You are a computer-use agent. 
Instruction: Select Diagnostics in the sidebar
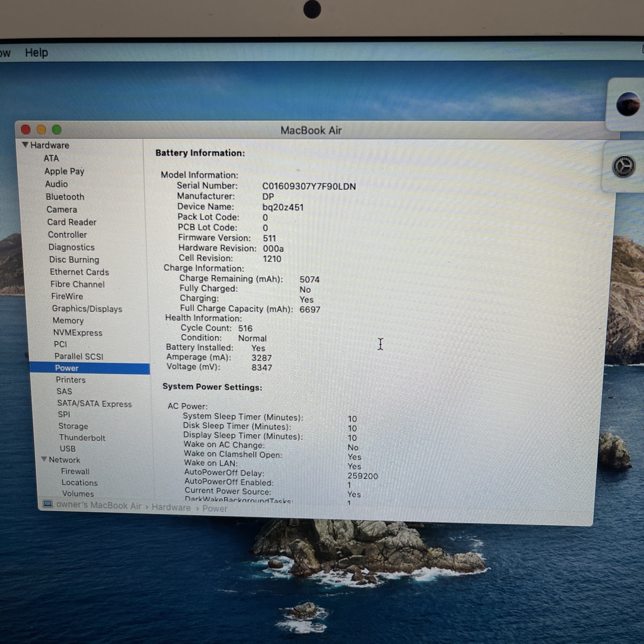(x=72, y=247)
